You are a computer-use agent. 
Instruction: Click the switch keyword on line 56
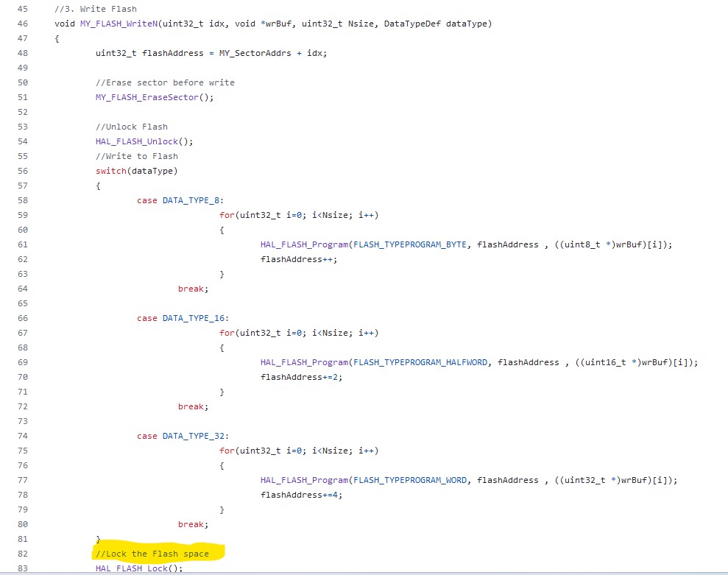[111, 171]
